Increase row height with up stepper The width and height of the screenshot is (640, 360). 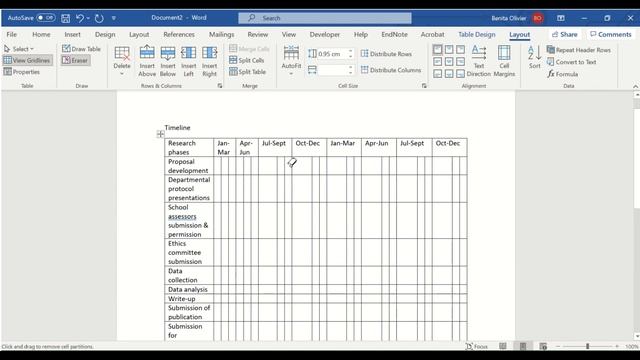click(351, 51)
